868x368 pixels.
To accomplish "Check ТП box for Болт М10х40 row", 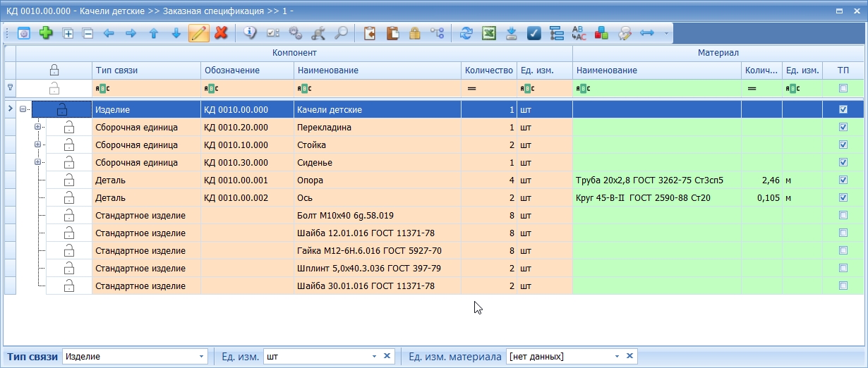I will point(843,215).
